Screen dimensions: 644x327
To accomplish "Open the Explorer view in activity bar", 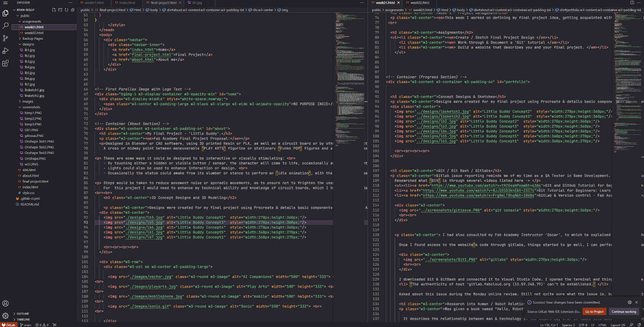I will (5, 13).
